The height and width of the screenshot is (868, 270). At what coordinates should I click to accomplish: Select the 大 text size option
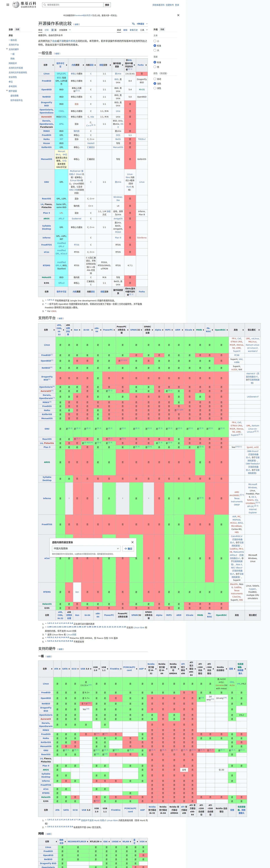pos(155,50)
